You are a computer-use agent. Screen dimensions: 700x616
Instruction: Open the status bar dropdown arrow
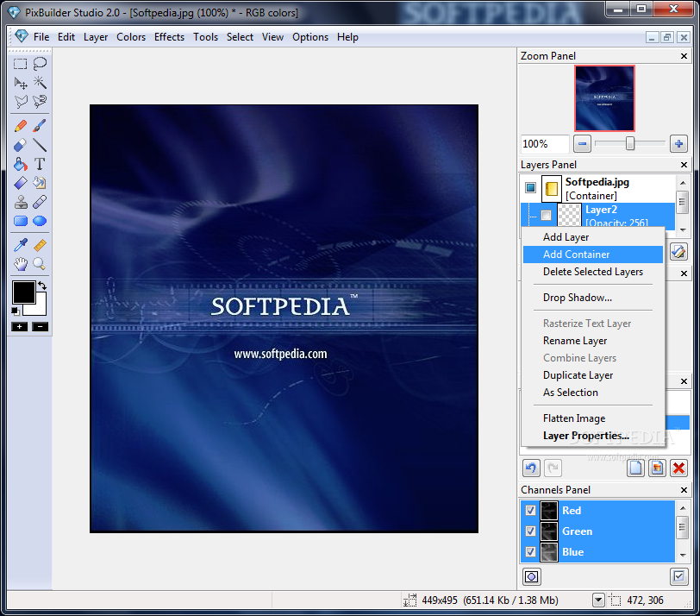[598, 600]
